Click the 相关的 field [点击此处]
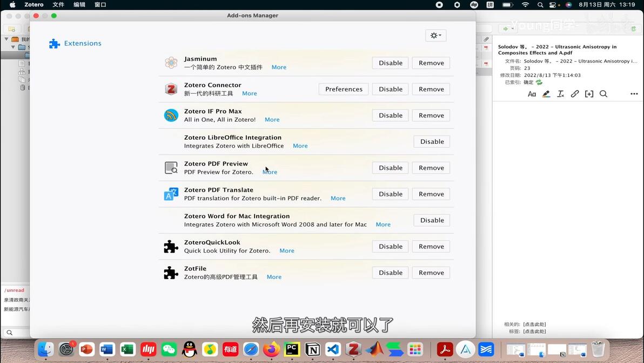The height and width of the screenshot is (363, 644). tap(534, 325)
